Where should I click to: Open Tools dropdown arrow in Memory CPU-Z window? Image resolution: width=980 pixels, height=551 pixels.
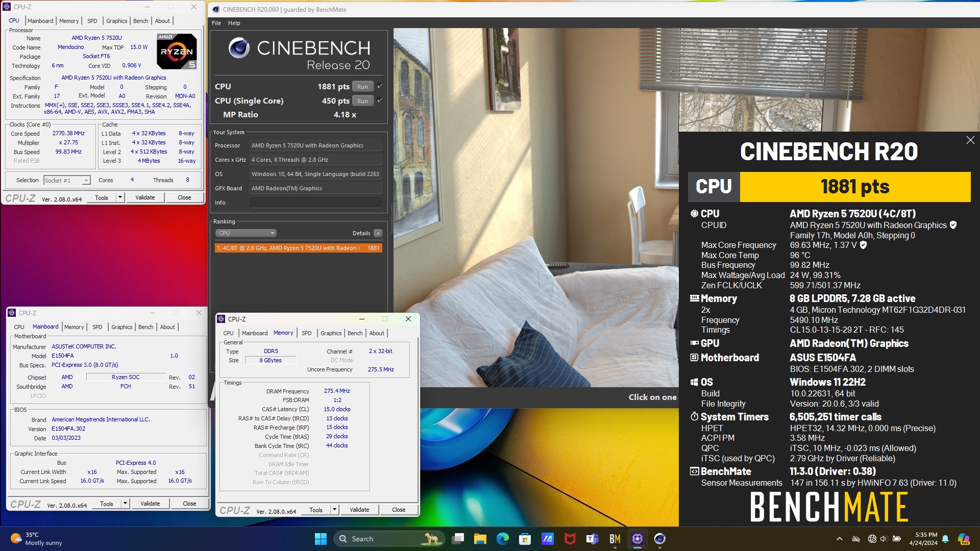(x=335, y=510)
